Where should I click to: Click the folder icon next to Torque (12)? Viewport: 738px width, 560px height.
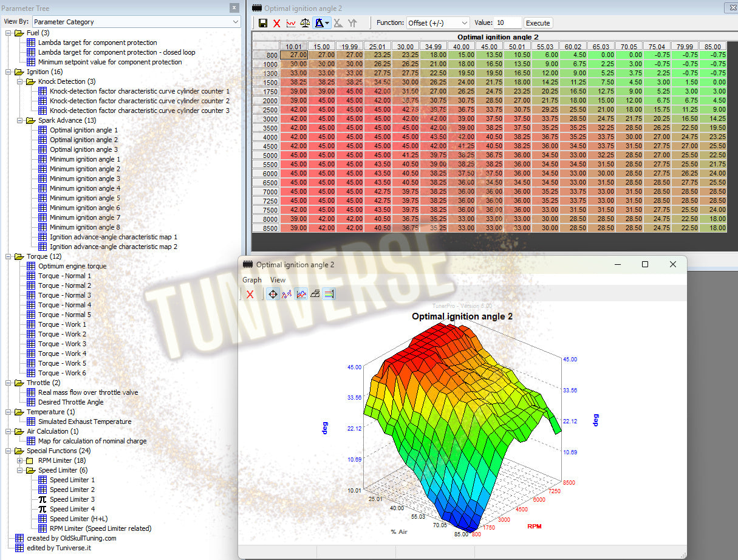point(19,256)
